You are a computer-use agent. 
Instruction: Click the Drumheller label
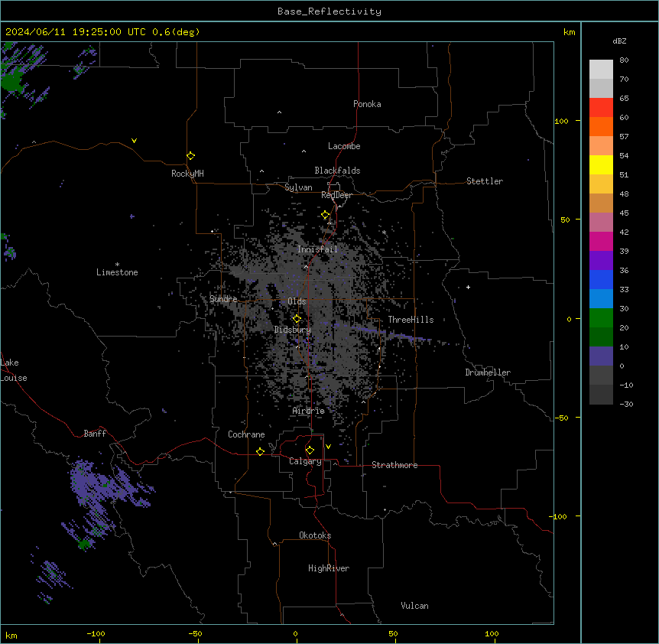488,372
